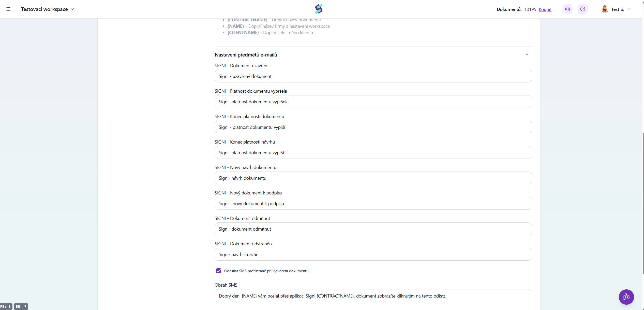The height and width of the screenshot is (310, 644).
Task: Follow the Koupit link
Action: pos(545,9)
